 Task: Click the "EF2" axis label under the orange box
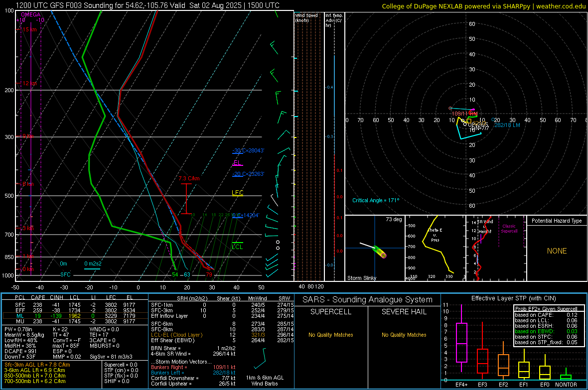[503, 385]
